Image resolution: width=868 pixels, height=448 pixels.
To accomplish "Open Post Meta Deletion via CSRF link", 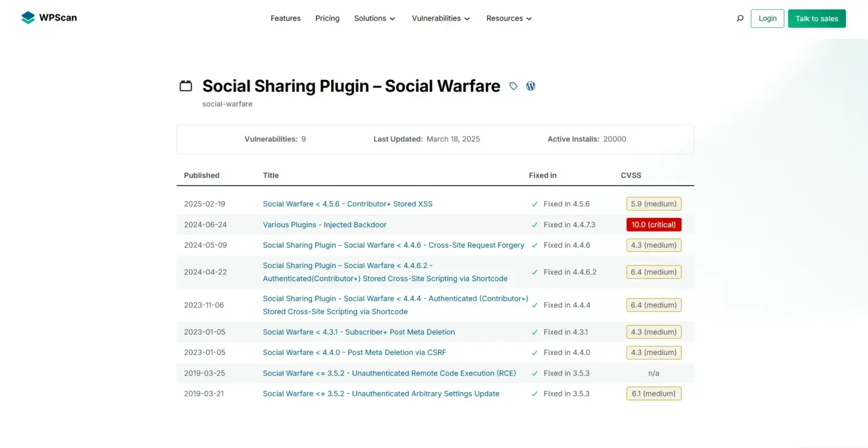I will (x=355, y=352).
